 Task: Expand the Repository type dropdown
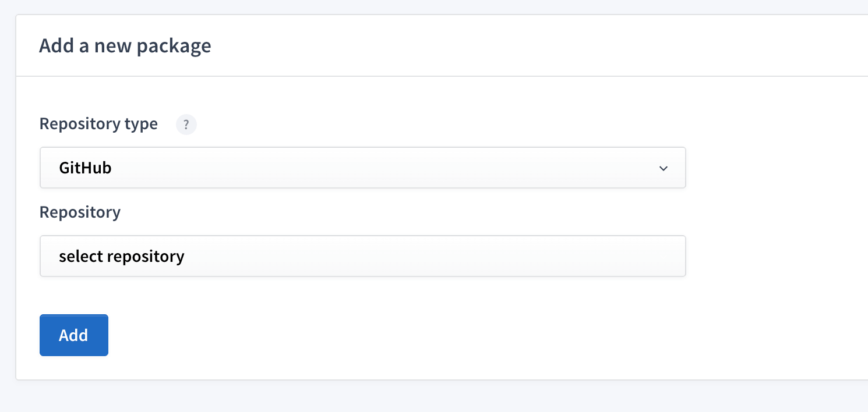point(362,168)
